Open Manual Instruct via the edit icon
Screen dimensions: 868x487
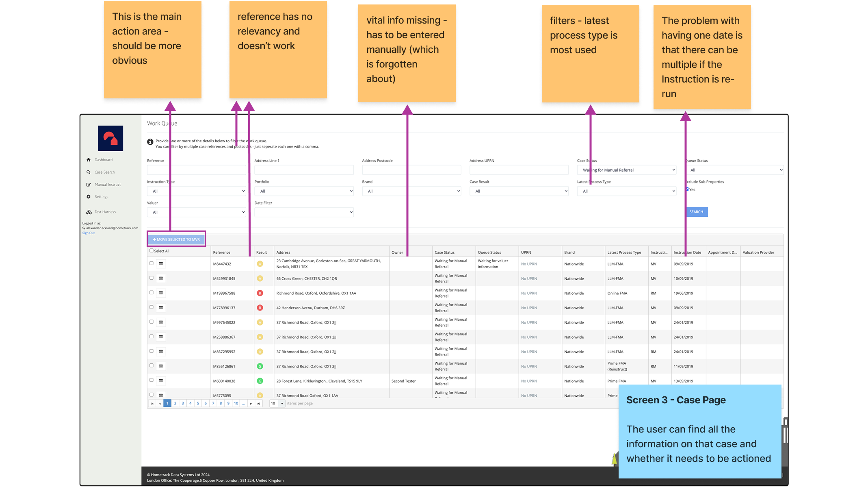coord(89,185)
